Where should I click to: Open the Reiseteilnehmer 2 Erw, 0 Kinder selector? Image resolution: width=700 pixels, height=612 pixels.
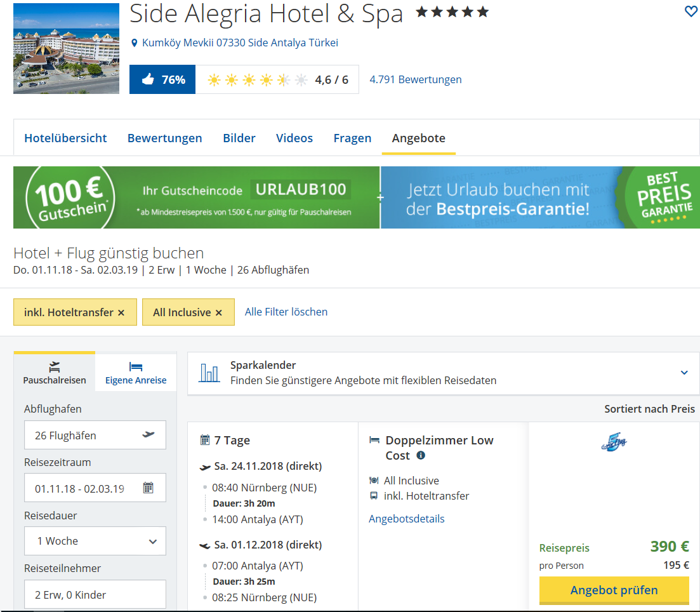(x=95, y=594)
